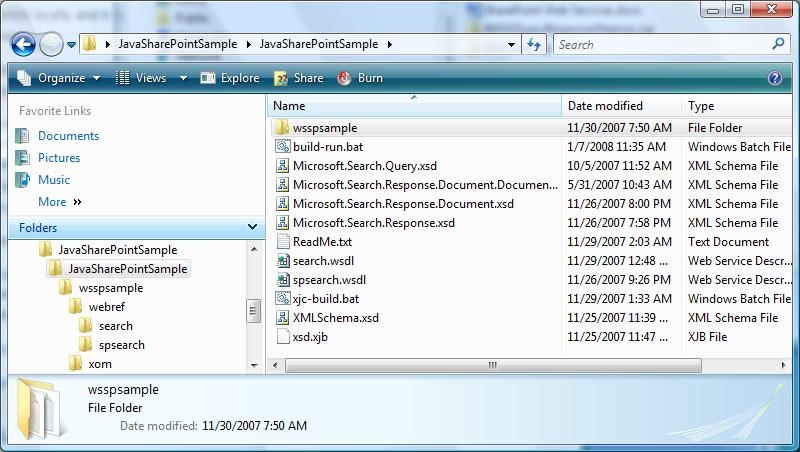The height and width of the screenshot is (452, 800).
Task: Click the xsd.xjb file name
Action: [x=310, y=337]
